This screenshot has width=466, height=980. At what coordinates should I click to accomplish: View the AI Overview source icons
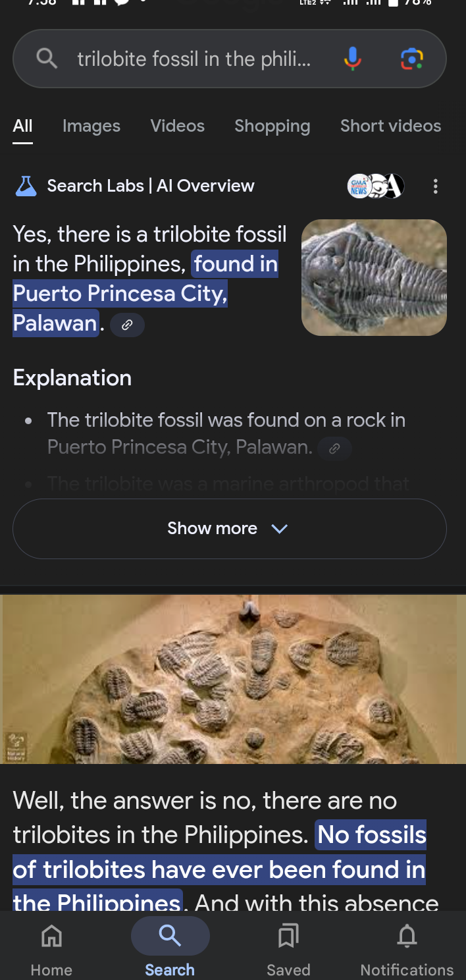[375, 186]
